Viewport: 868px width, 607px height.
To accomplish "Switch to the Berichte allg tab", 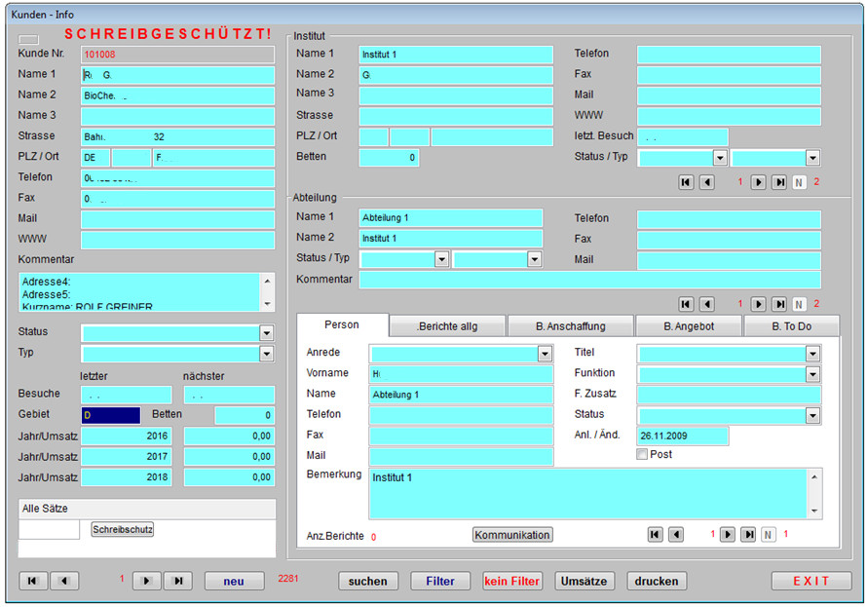I will point(448,326).
